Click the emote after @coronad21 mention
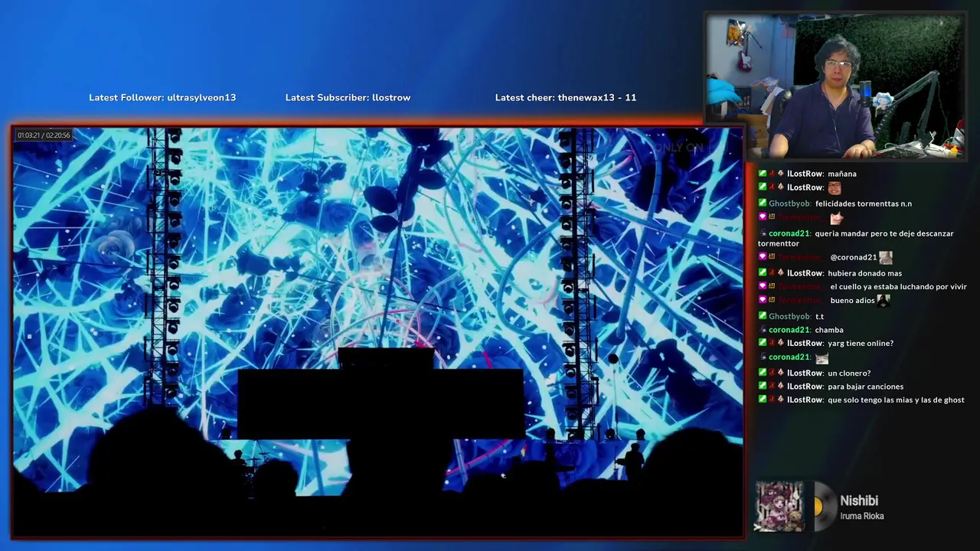This screenshot has width=980, height=551. point(886,257)
